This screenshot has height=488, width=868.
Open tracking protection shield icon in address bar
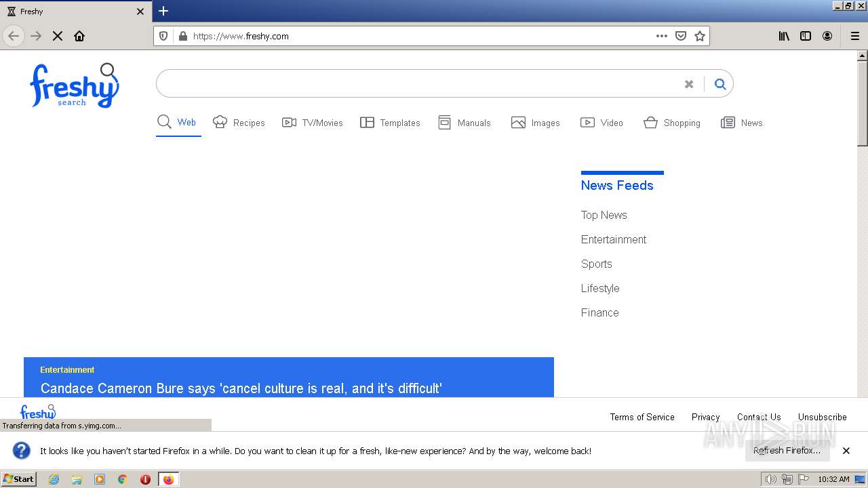tap(163, 36)
